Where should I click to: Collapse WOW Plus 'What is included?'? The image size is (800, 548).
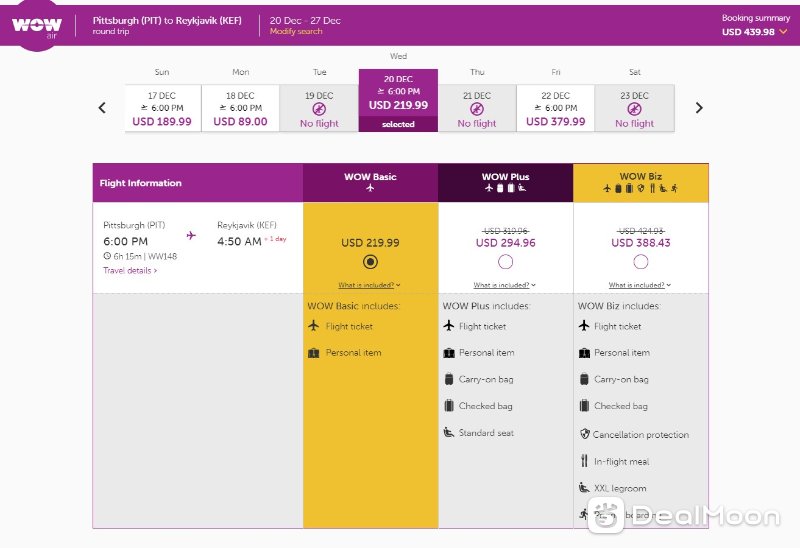click(505, 285)
